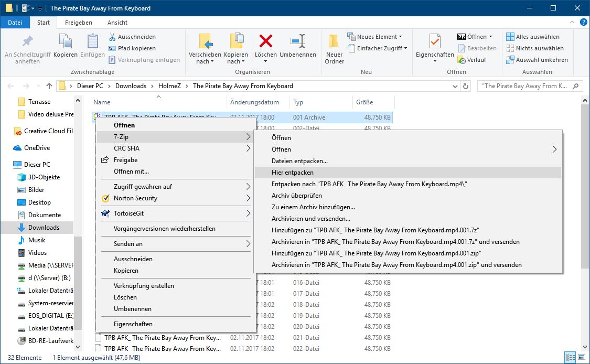590x364 pixels.
Task: Switch to the Freigeben tab
Action: [x=78, y=23]
